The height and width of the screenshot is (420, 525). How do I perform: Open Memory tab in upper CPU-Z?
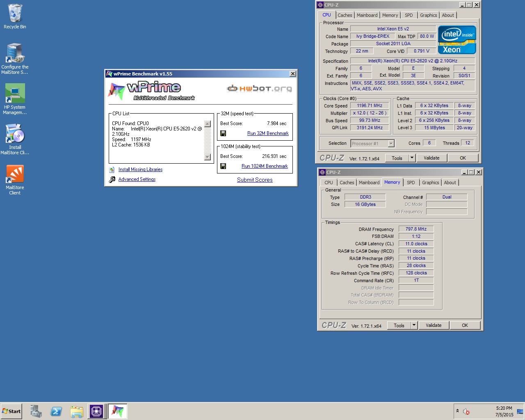[390, 15]
